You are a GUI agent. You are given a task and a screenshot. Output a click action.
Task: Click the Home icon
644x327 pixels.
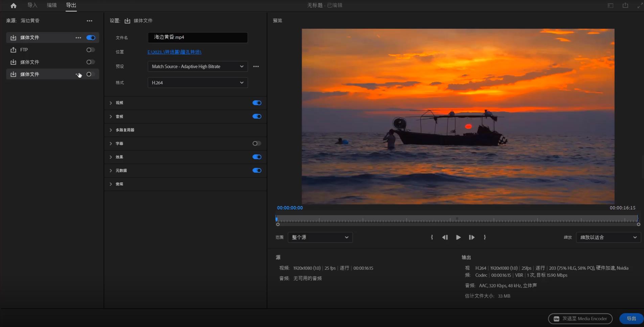14,5
